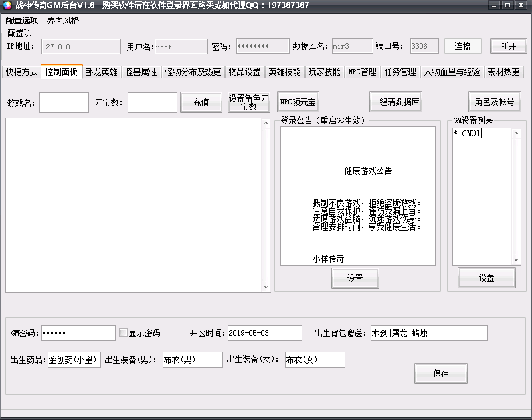Click the 角色及帐号 button
532x420 pixels.
coord(493,102)
